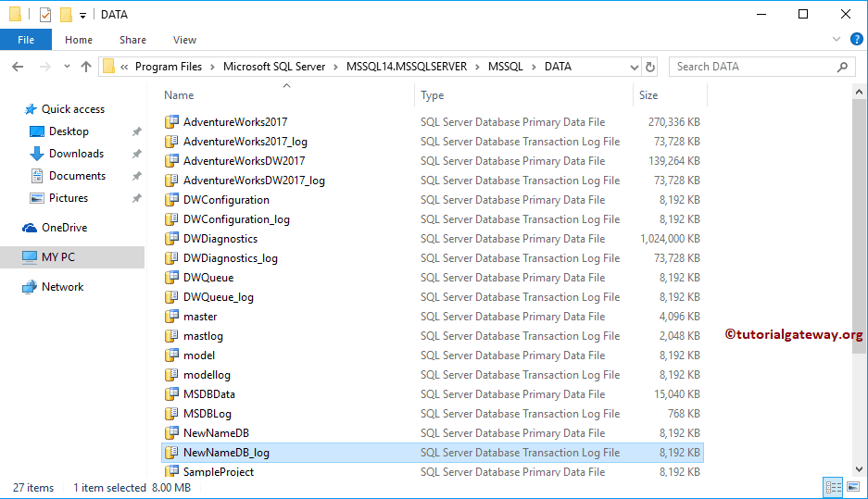Click the NewNameDB file icon
The width and height of the screenshot is (868, 499).
pos(171,432)
